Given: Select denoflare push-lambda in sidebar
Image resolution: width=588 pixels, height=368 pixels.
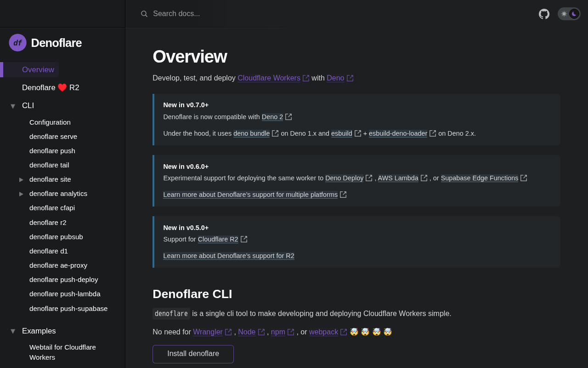Looking at the screenshot, I should (65, 294).
